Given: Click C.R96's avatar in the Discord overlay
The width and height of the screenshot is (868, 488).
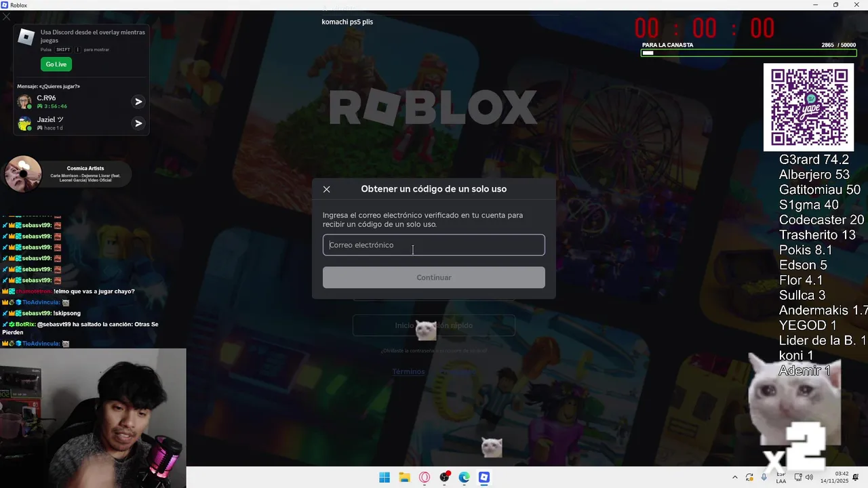Looking at the screenshot, I should click(24, 102).
